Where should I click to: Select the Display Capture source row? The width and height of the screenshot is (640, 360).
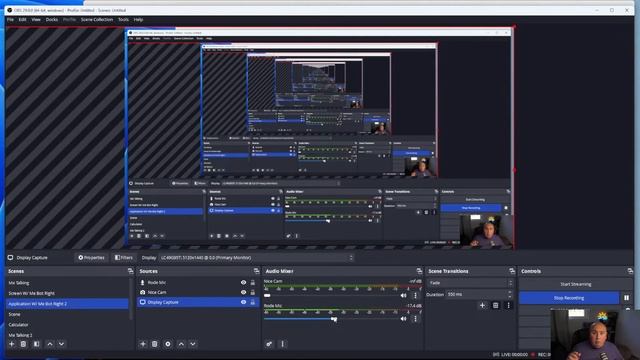pos(198,302)
